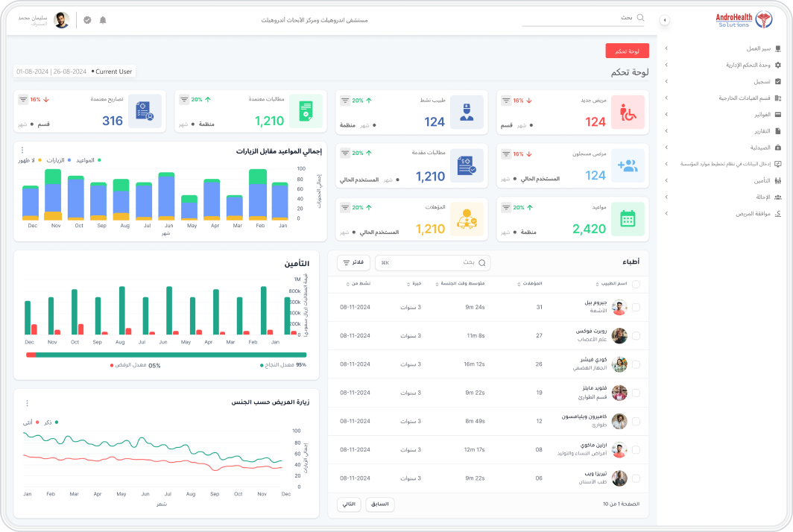Click the notification bell icon
793x532 pixels.
103,20
